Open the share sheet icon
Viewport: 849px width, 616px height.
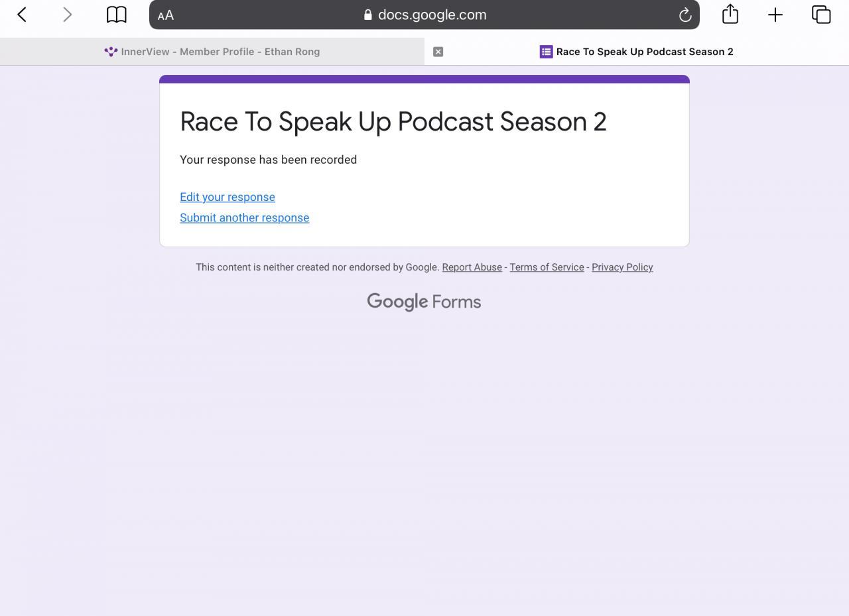coord(730,14)
